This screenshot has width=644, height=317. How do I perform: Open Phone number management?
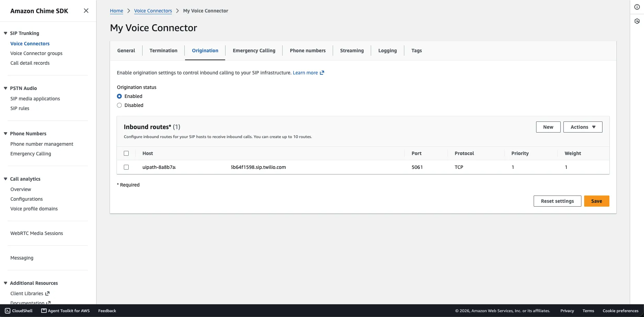tap(42, 144)
